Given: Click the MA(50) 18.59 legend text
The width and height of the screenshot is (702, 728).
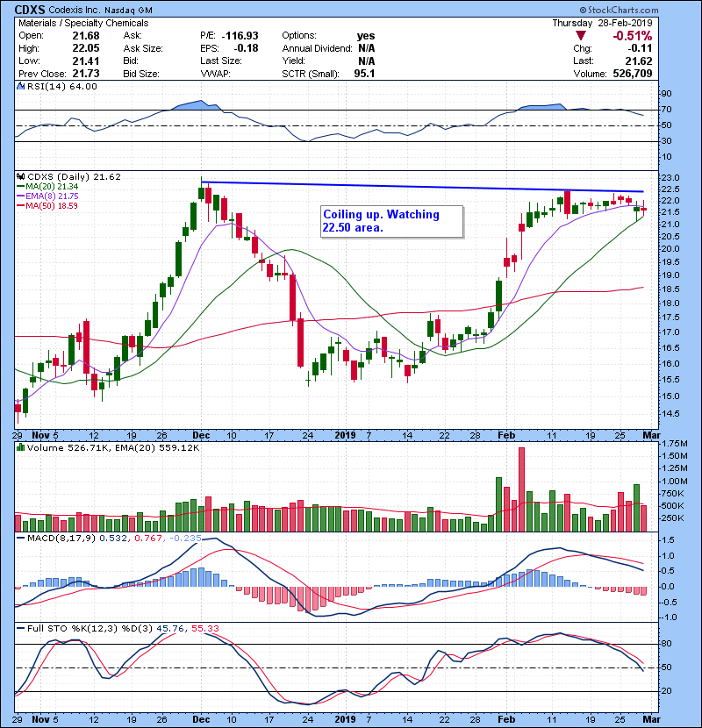Looking at the screenshot, I should 52,206.
